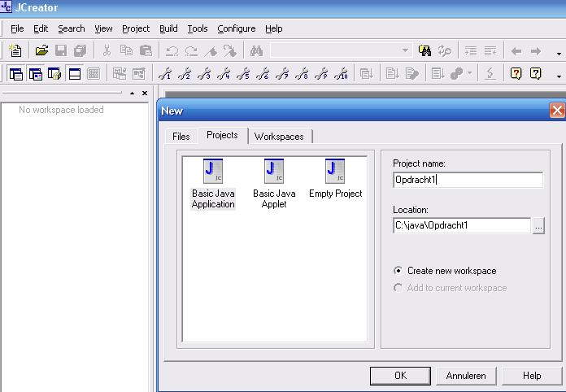Click the Paste clipboard icon
The height and width of the screenshot is (392, 566).
[146, 51]
